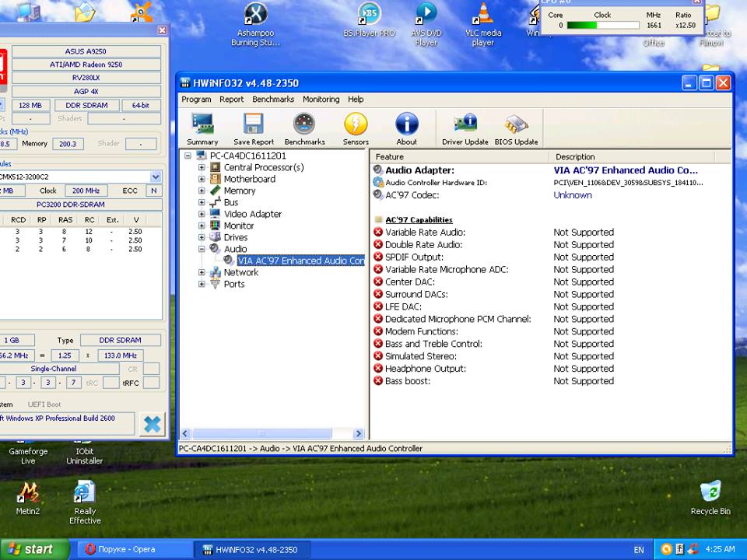This screenshot has height=560, width=747.
Task: Click the Windows start button
Action: (35, 549)
